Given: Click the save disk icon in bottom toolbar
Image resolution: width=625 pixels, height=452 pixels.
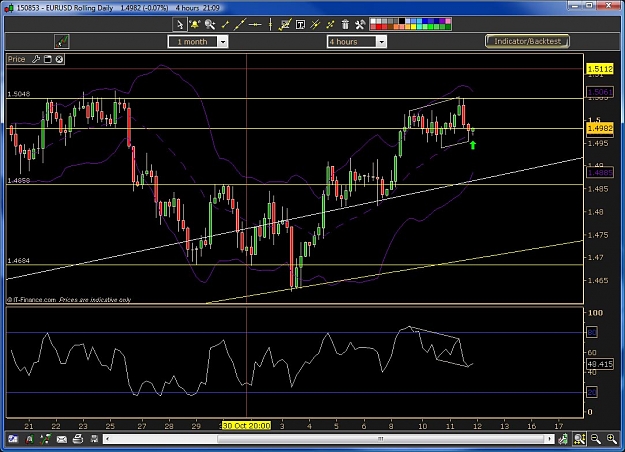Looking at the screenshot, I should [x=94, y=439].
